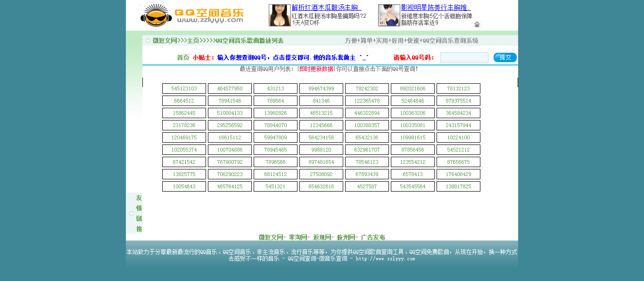Focus the QQ号码 input field
The width and height of the screenshot is (644, 281).
464,57
